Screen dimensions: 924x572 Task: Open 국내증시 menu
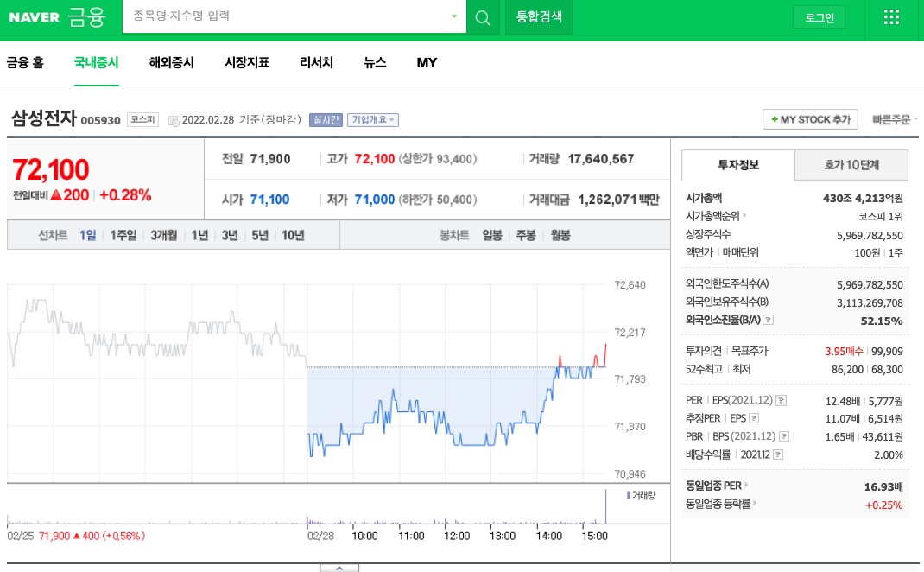tap(96, 62)
